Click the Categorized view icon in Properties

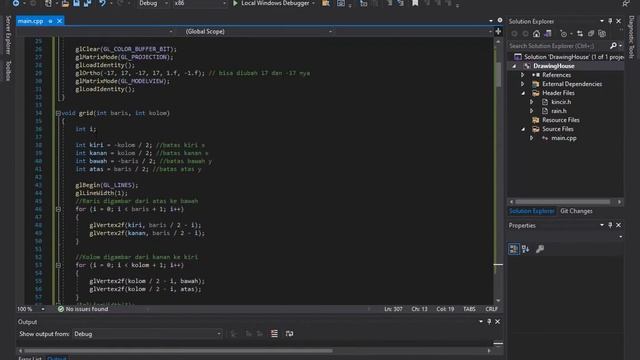(x=514, y=249)
